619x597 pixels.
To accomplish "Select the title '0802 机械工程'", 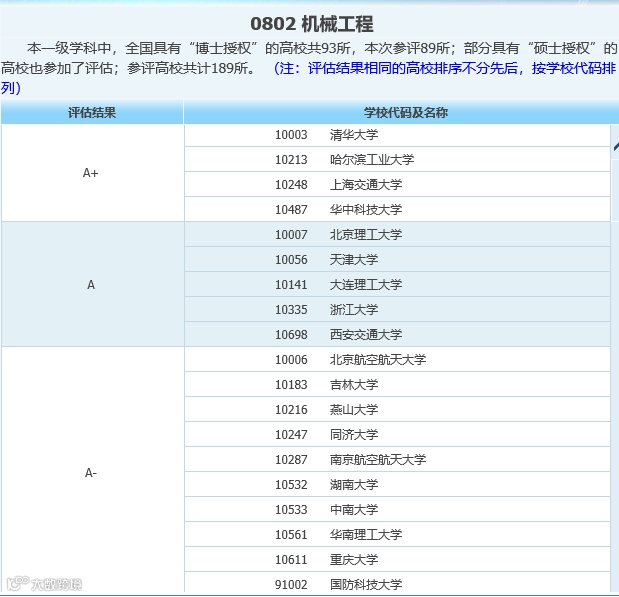I will click(x=311, y=24).
